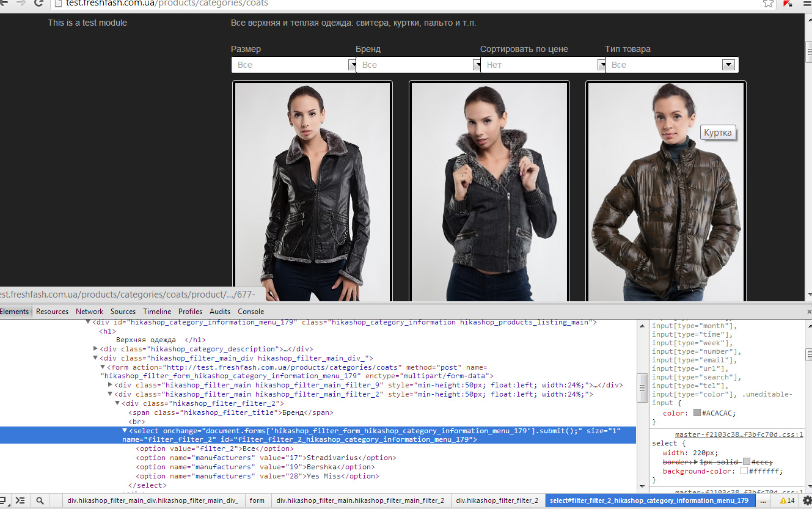This screenshot has width=812, height=509.
Task: Open the master css file link for select rule
Action: [x=739, y=434]
